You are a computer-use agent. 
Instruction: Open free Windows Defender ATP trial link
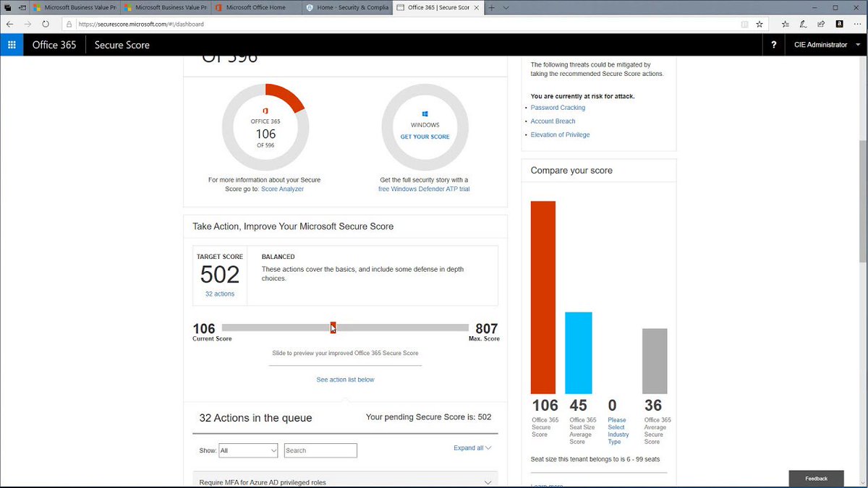[424, 189]
